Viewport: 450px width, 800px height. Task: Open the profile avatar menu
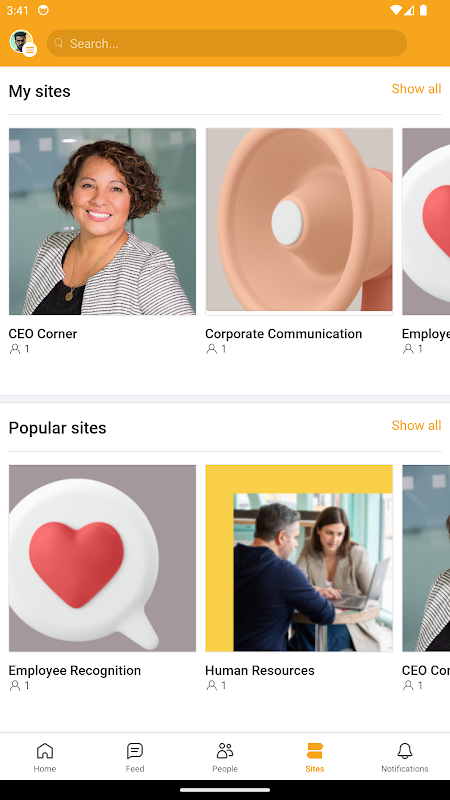22,43
